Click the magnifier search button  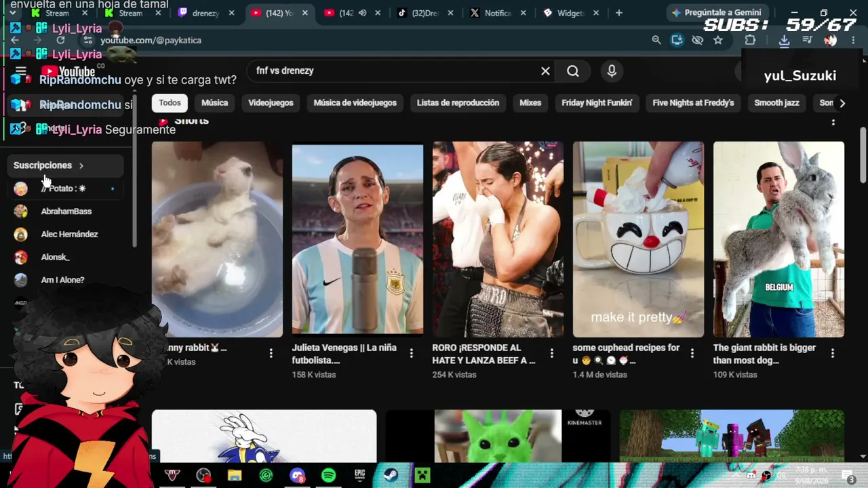coord(573,71)
